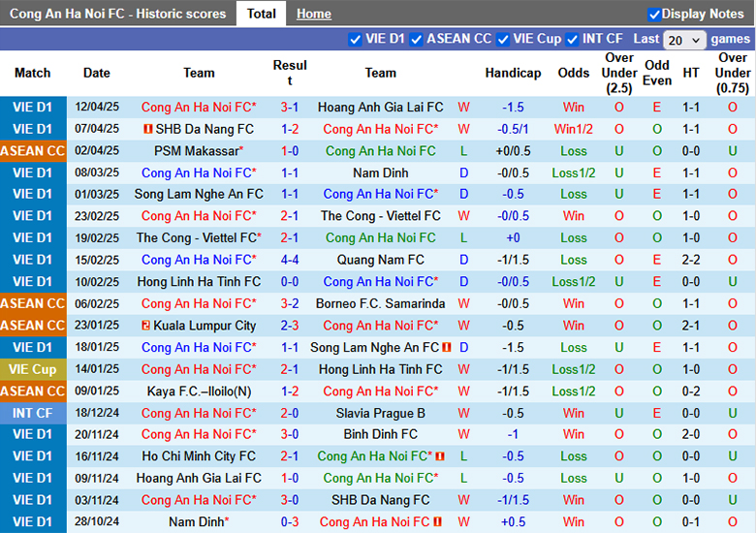
Task: Uncheck the VIE D1 league filter
Action: pos(355,40)
